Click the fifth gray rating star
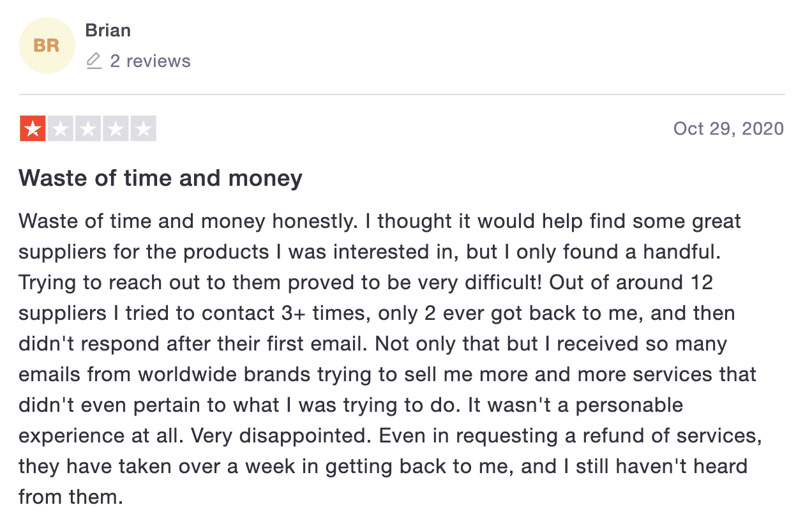The image size is (812, 521). tap(143, 129)
